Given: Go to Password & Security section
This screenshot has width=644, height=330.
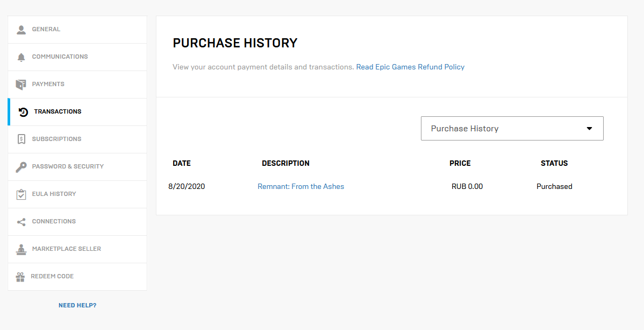Looking at the screenshot, I should pyautogui.click(x=68, y=166).
